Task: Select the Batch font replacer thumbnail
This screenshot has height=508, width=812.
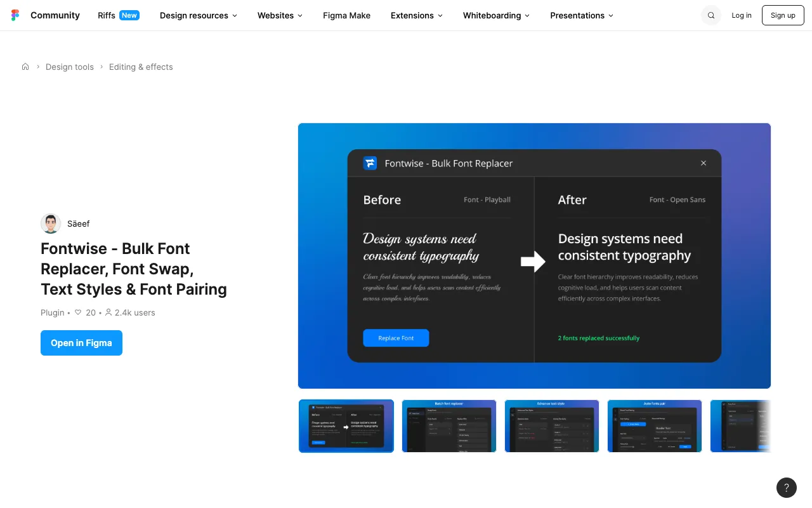Action: (449, 426)
